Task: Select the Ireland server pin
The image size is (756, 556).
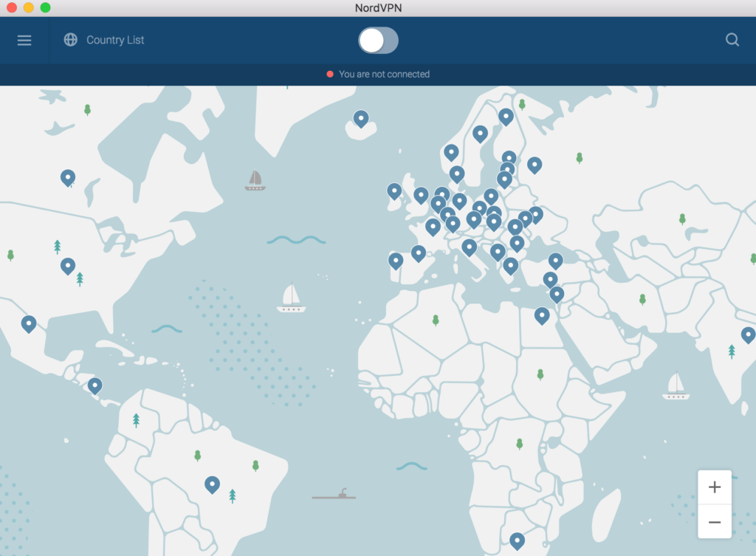Action: pyautogui.click(x=394, y=191)
